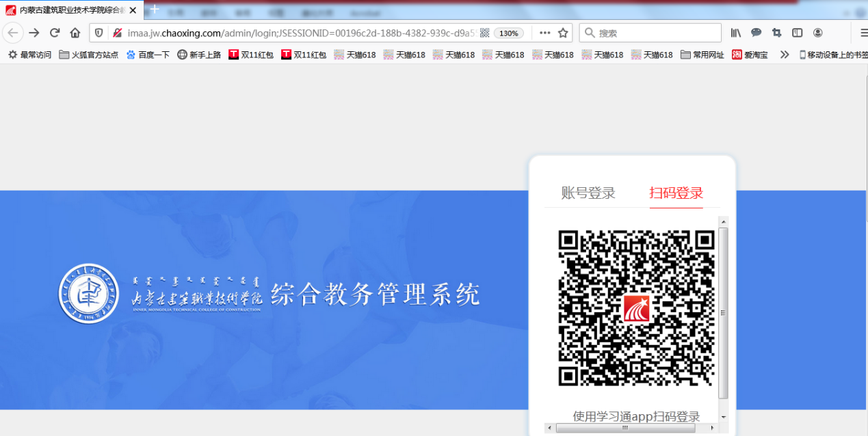Click the QR code icon in address bar
Image resolution: width=868 pixels, height=436 pixels.
485,33
